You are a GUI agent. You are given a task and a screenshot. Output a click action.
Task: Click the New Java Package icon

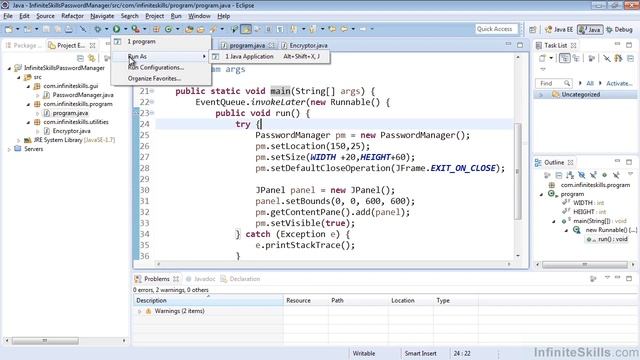coord(156,29)
